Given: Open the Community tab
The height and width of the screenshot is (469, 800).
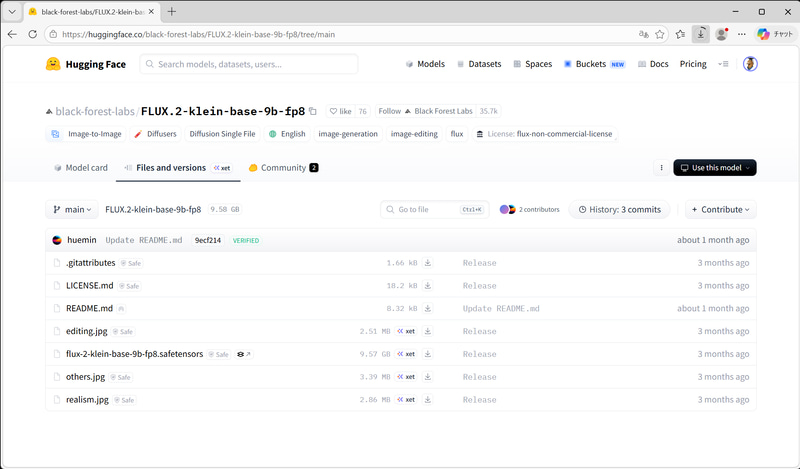Looking at the screenshot, I should [x=283, y=167].
